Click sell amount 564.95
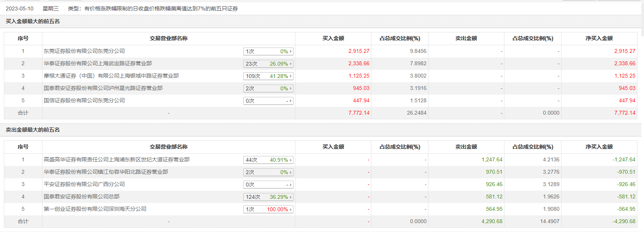Screen dimensions: 644x232 pos(494,209)
